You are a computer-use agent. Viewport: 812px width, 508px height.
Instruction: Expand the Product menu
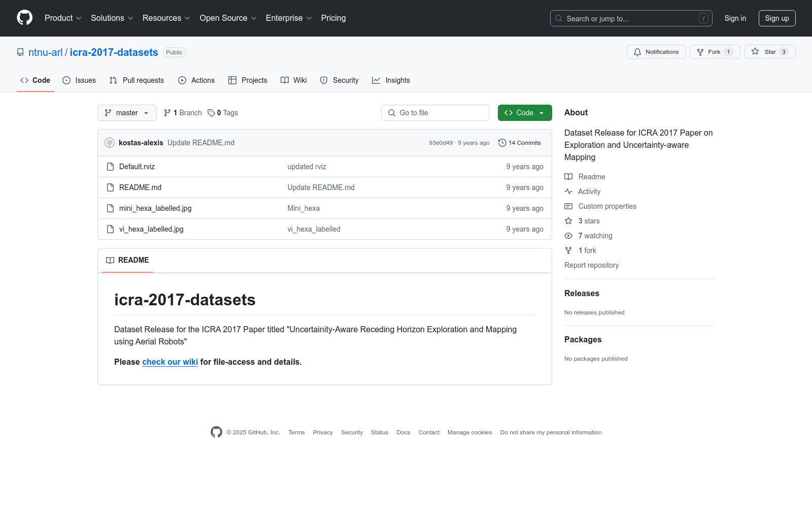click(63, 18)
